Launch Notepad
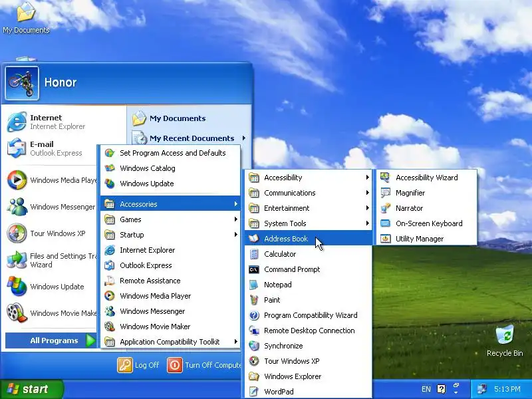 pyautogui.click(x=308, y=285)
